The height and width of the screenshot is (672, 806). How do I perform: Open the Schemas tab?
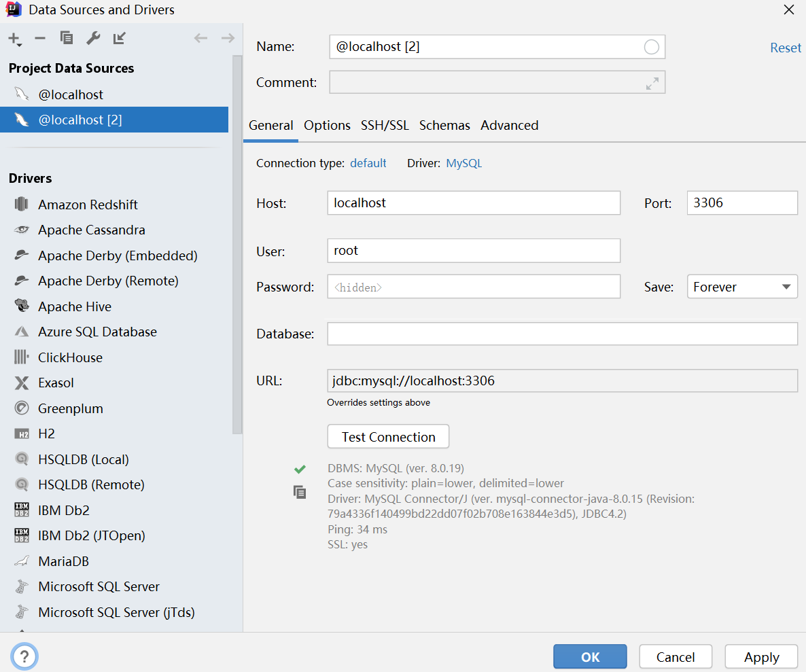point(444,125)
